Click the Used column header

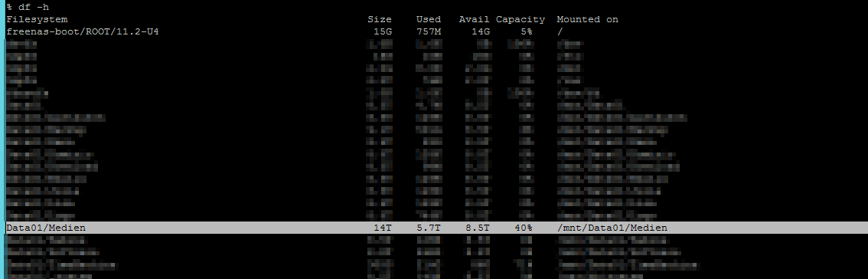tap(429, 19)
